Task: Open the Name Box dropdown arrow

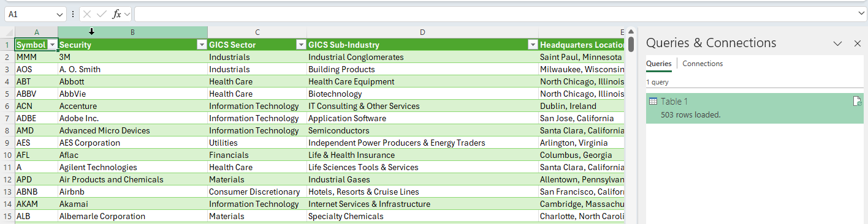Action: 59,14
